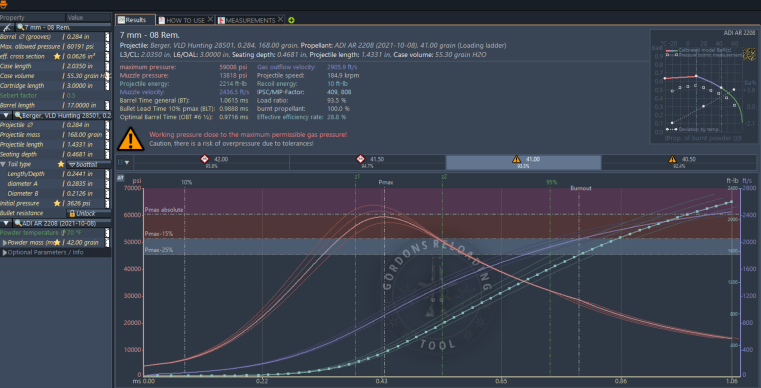761x388 pixels.
Task: Toggle the A/t chart axis button
Action: 120,179
